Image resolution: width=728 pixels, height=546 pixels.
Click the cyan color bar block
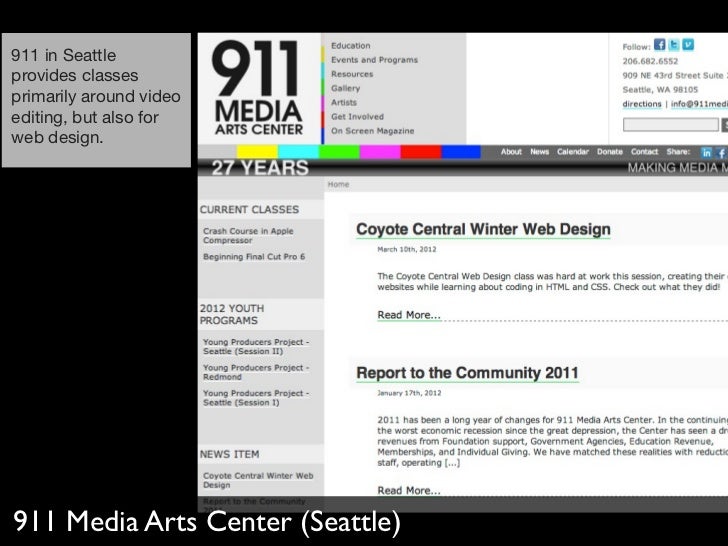[x=298, y=152]
